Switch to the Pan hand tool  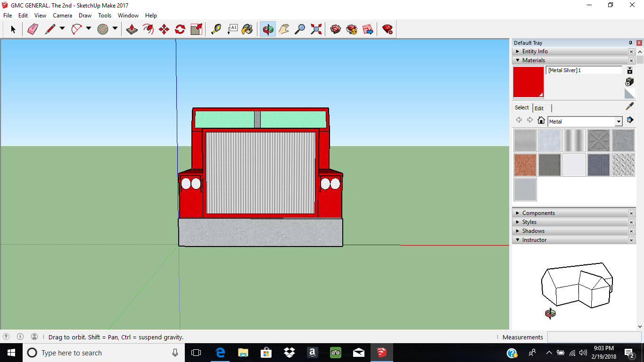pos(284,29)
